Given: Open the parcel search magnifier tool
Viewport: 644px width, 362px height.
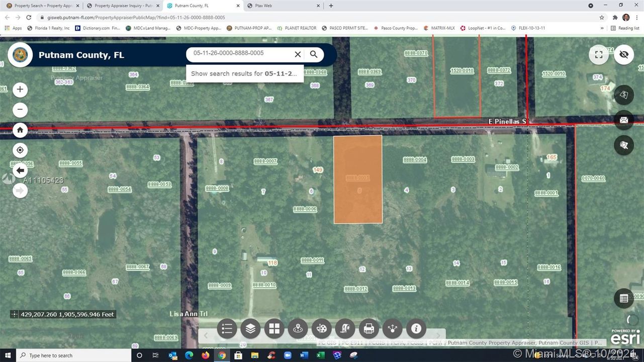Looking at the screenshot, I should point(624,145).
